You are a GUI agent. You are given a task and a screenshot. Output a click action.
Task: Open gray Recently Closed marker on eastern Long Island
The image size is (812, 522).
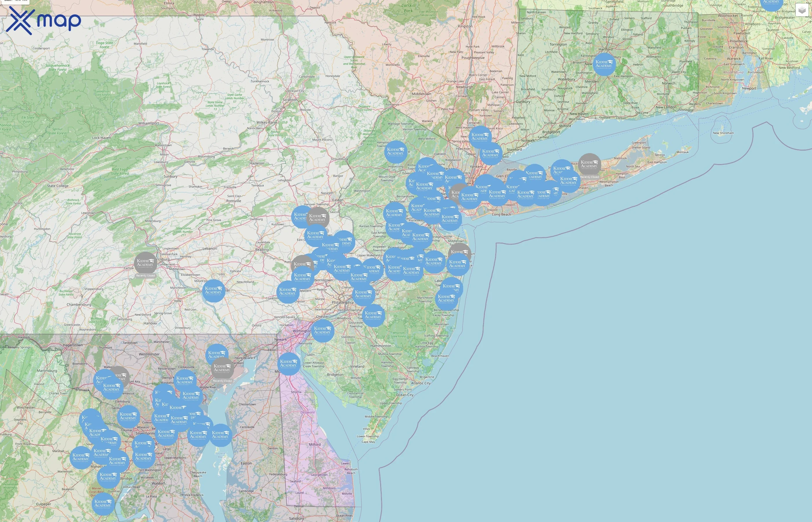[x=589, y=164]
